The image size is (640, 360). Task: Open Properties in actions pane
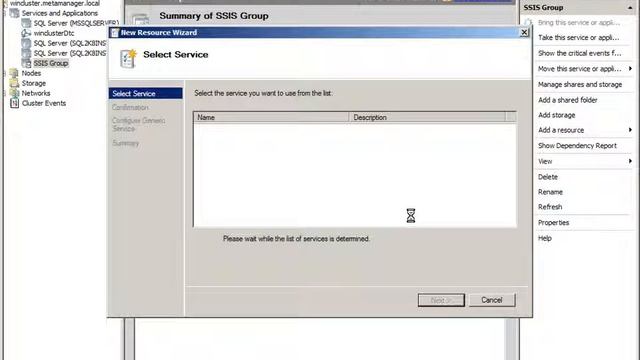click(553, 222)
